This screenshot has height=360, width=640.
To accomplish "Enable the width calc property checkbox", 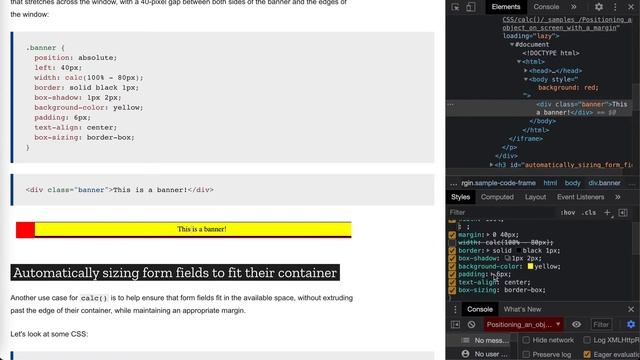I will point(452,243).
